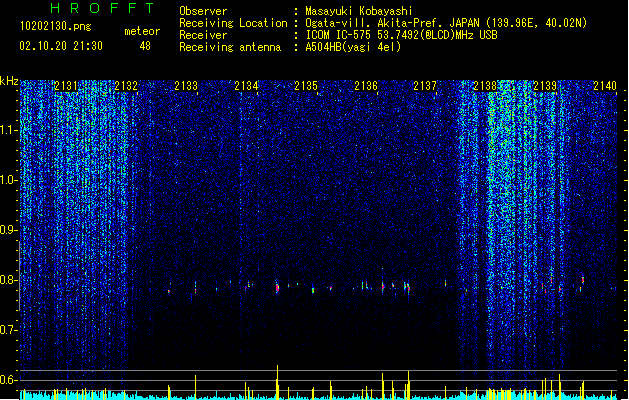This screenshot has height=400, width=629.
Task: Click the ICOM IC-575 receiver text
Action: click(401, 35)
